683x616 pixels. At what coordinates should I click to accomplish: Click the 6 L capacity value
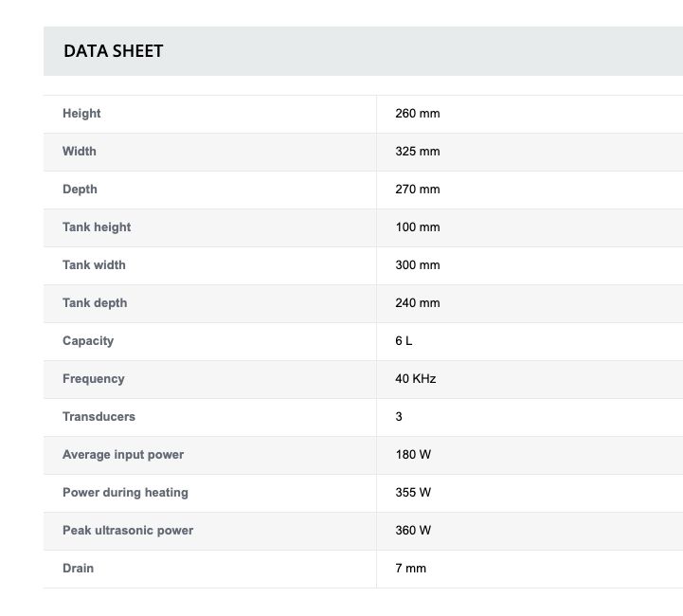coord(404,341)
